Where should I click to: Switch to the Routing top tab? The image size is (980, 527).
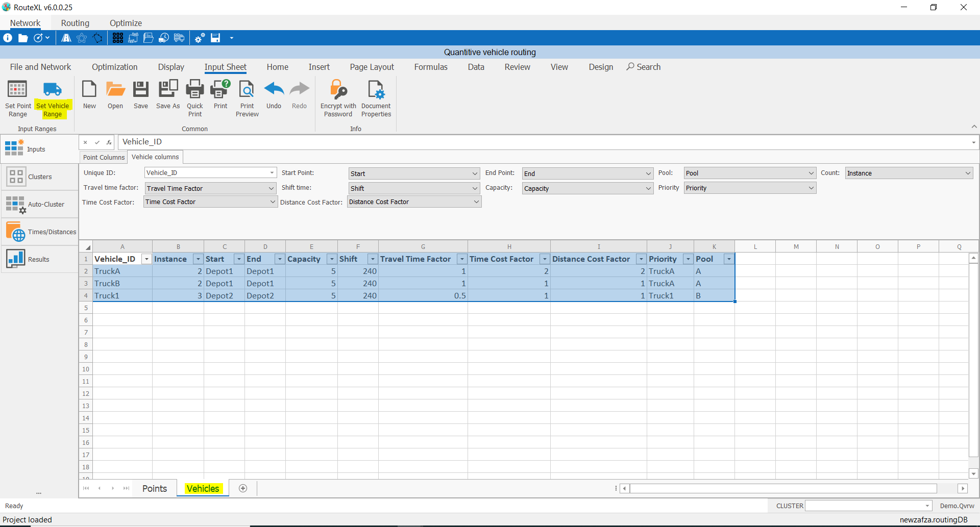coord(75,23)
